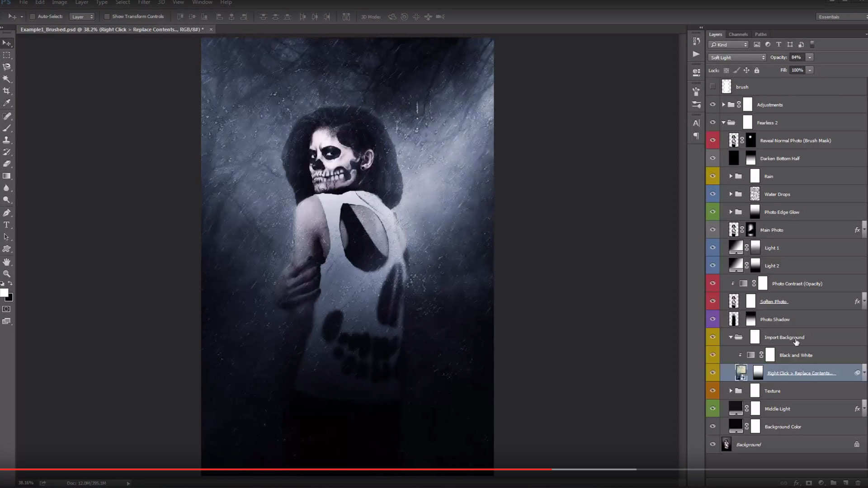Select the Horizontal Type tool
This screenshot has width=868, height=488.
click(x=7, y=225)
